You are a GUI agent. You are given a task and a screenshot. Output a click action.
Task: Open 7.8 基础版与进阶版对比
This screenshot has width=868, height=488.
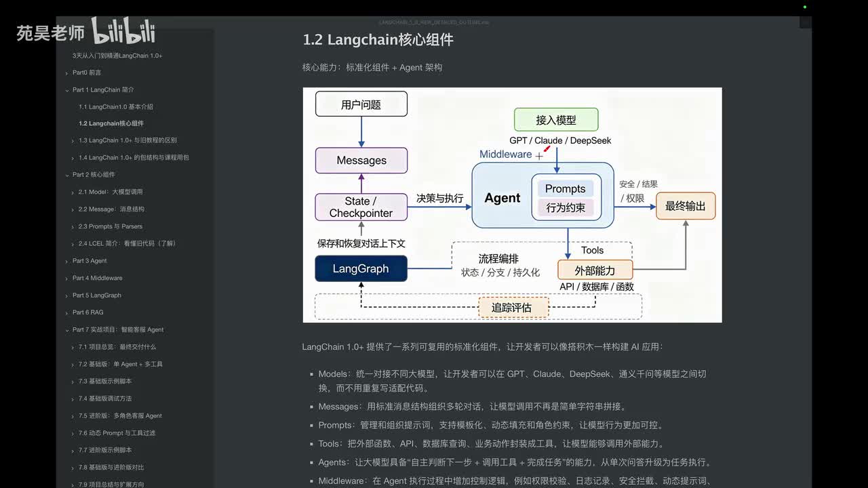click(x=111, y=467)
